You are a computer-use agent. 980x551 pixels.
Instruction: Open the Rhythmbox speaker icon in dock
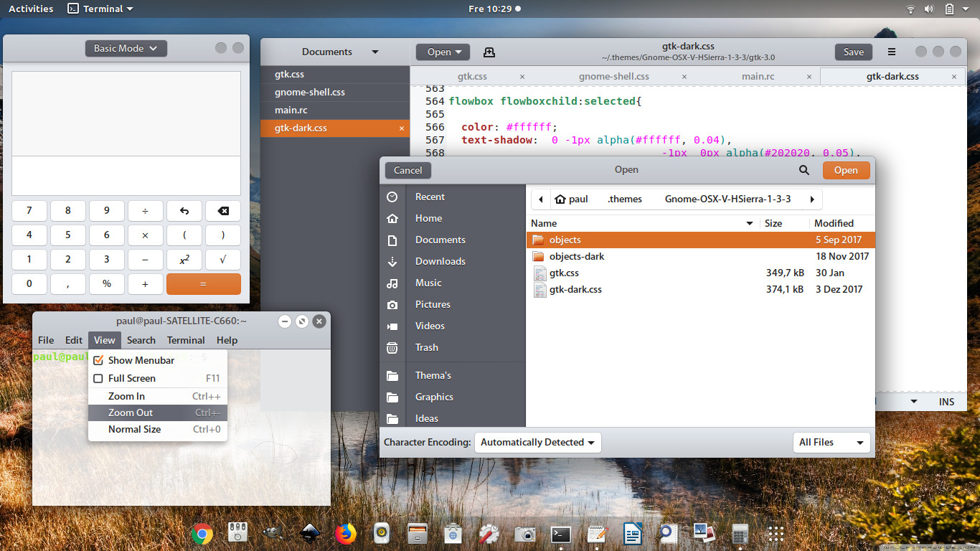382,533
